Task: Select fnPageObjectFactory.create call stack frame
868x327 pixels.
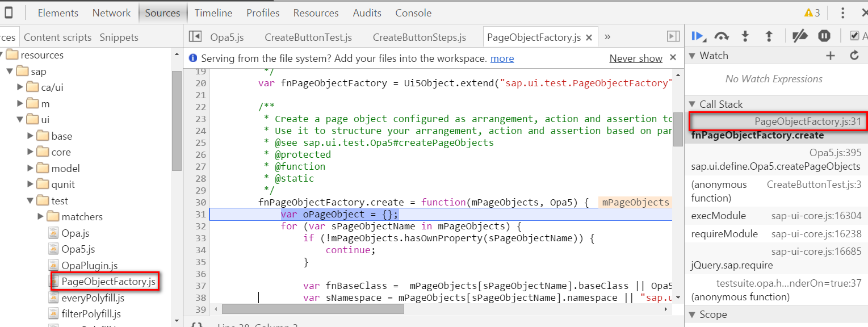Action: tap(777, 128)
